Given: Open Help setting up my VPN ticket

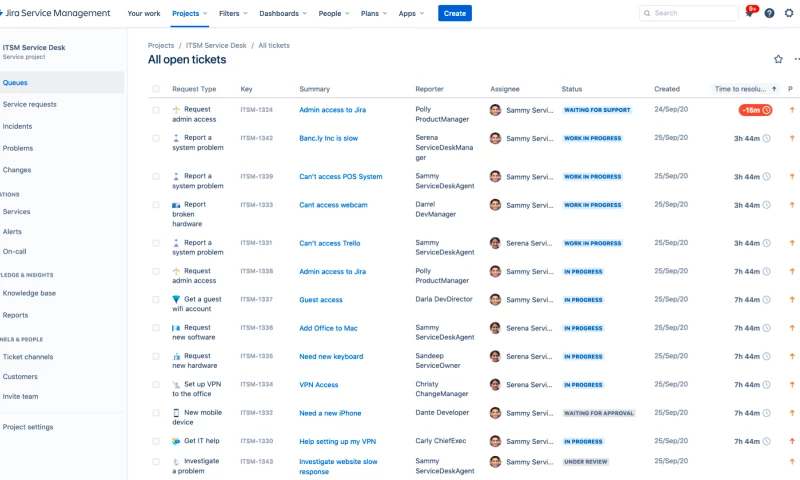Looking at the screenshot, I should click(337, 441).
